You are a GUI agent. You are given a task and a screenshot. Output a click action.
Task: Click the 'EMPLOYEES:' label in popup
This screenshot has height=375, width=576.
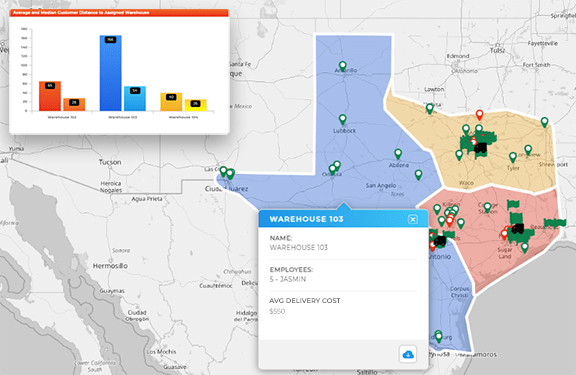coord(291,270)
